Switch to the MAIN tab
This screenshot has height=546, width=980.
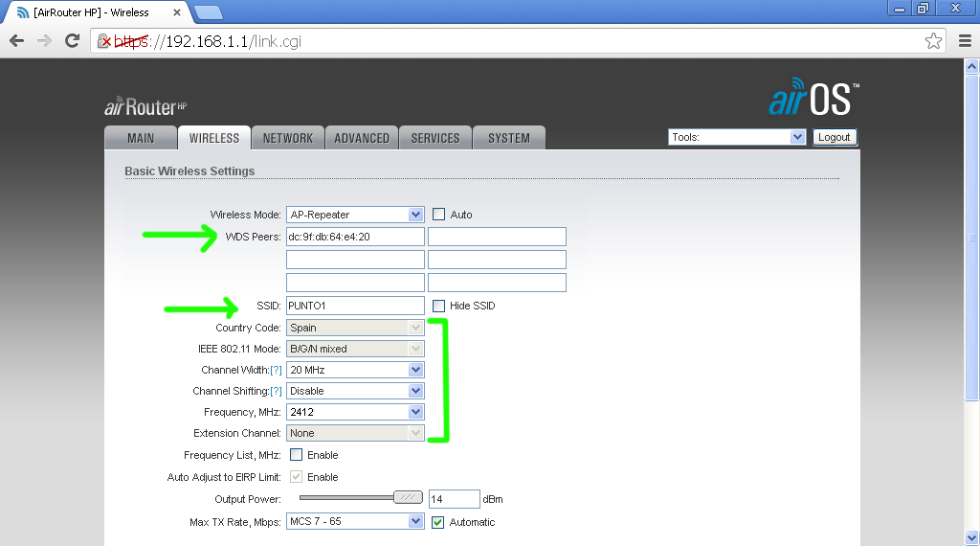[x=141, y=138]
